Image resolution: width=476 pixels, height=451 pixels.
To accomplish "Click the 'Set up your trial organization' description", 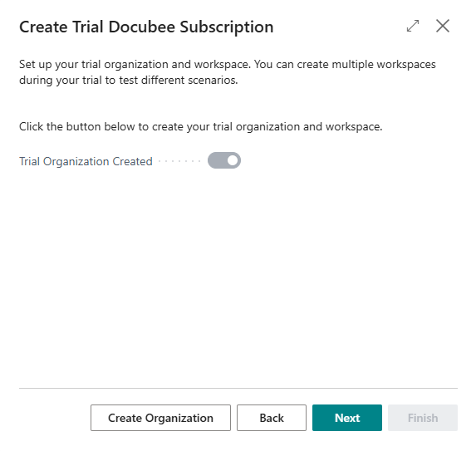I will point(228,72).
